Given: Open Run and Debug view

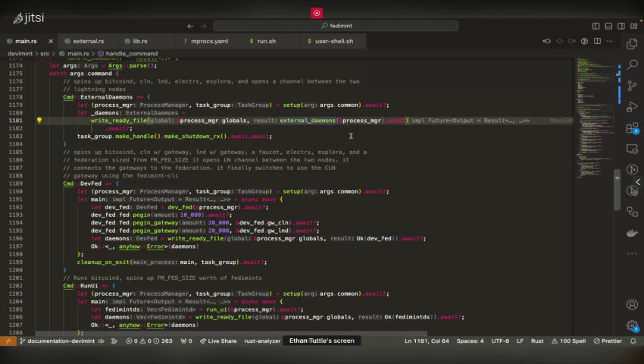Looking at the screenshot, I should [x=632, y=107].
